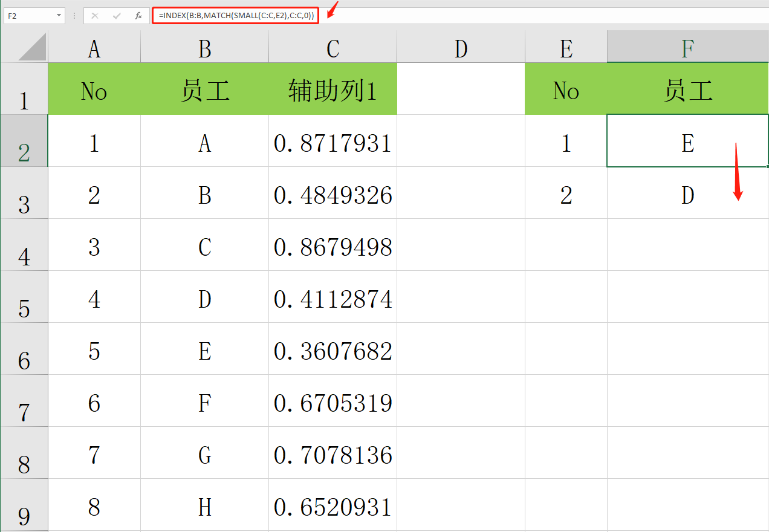Click cell E2 containing number 1
This screenshot has height=532, width=769.
pyautogui.click(x=566, y=141)
